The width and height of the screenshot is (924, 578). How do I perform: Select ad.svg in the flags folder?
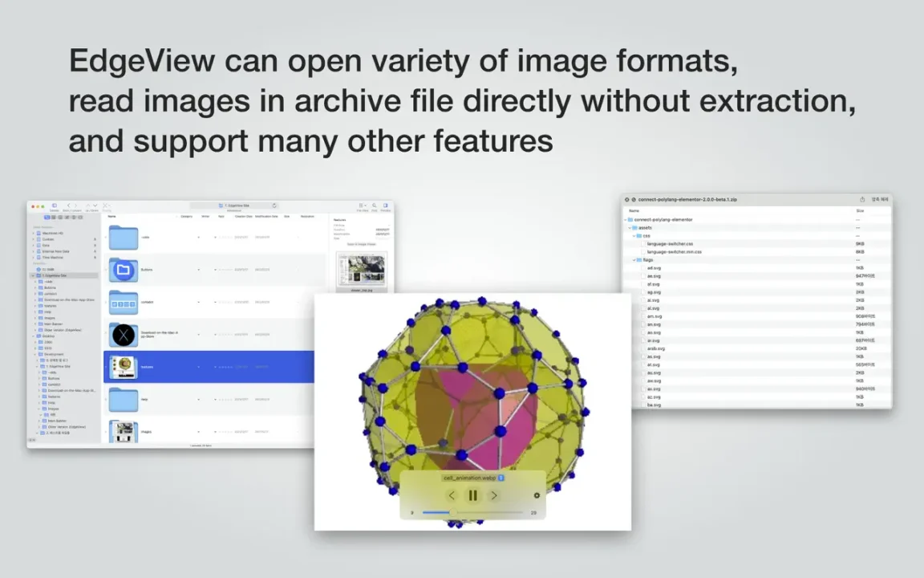click(654, 268)
